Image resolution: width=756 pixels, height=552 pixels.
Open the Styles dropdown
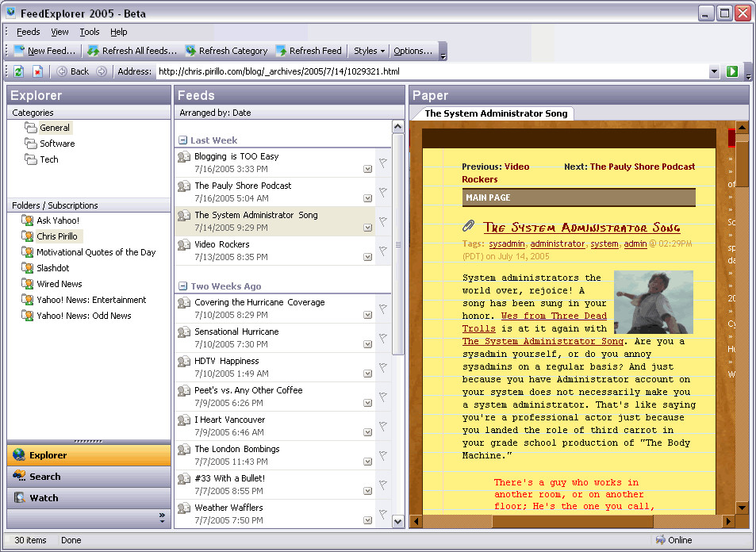(369, 51)
